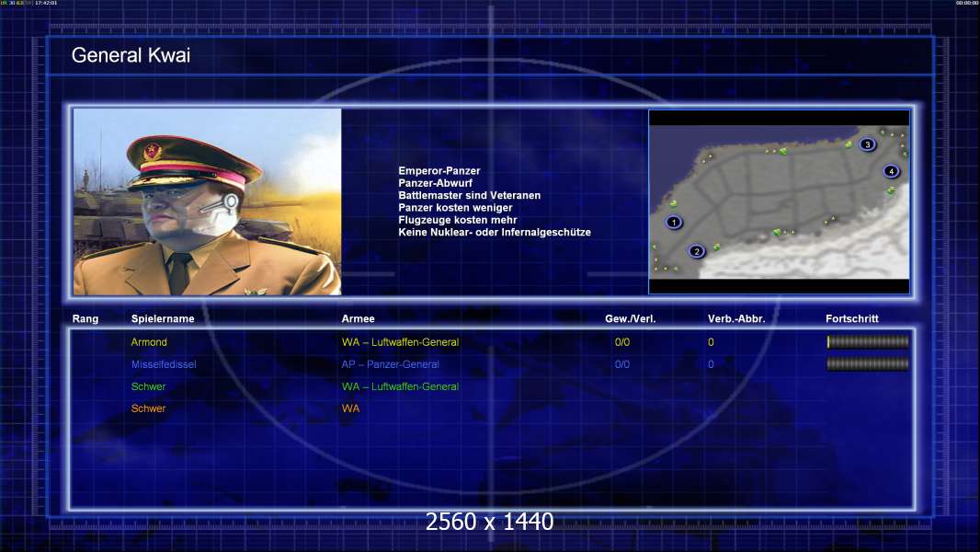Click 'Panzer-Abwurf' trait line

click(435, 183)
